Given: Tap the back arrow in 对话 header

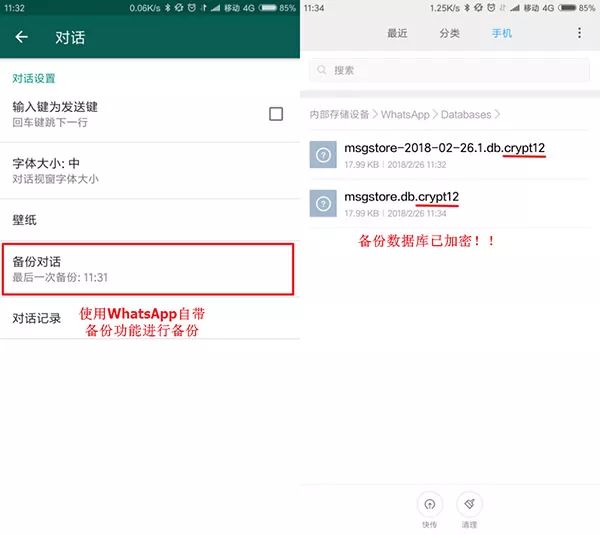Looking at the screenshot, I should point(21,37).
